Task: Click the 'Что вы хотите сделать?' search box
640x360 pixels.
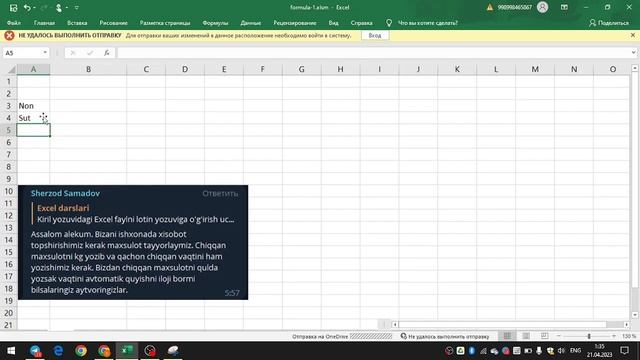Action: click(x=427, y=23)
